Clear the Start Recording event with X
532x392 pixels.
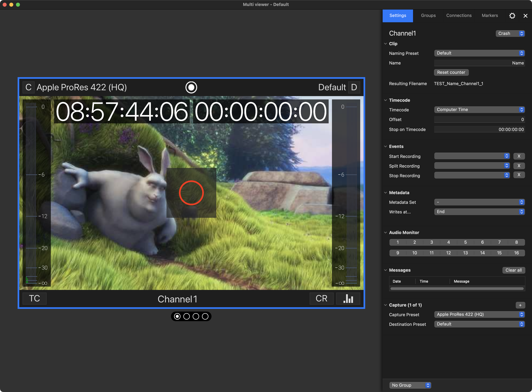point(519,156)
